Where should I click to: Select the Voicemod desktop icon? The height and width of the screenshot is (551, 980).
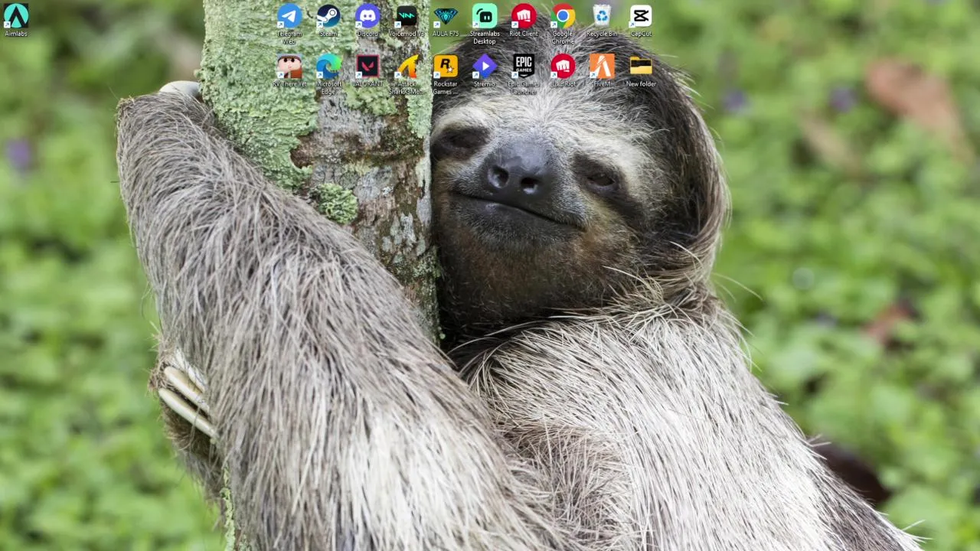point(407,20)
